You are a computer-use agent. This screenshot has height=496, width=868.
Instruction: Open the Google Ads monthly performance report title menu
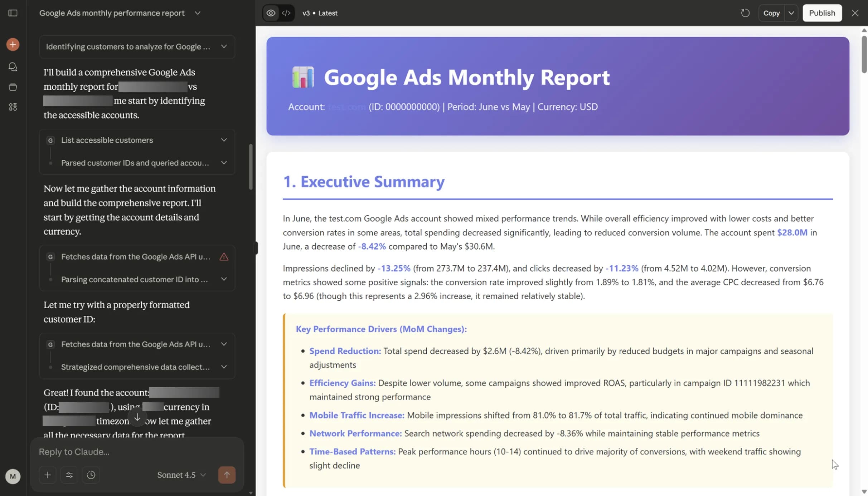click(198, 13)
